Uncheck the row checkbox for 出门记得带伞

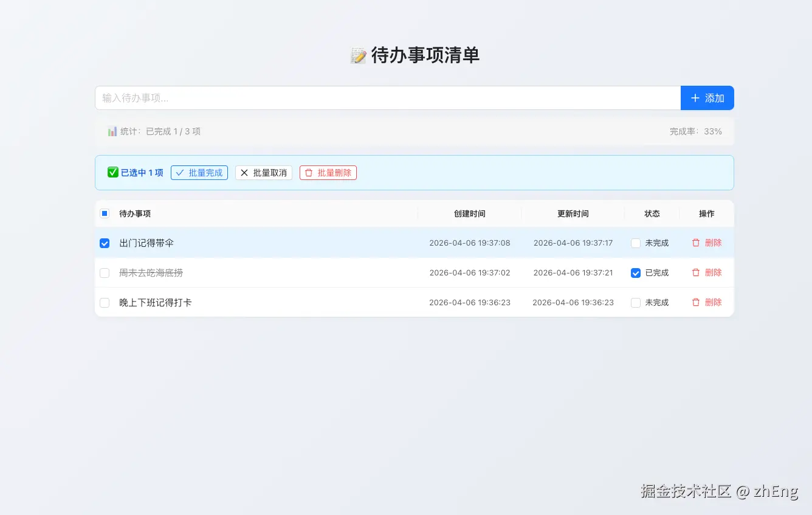click(105, 243)
